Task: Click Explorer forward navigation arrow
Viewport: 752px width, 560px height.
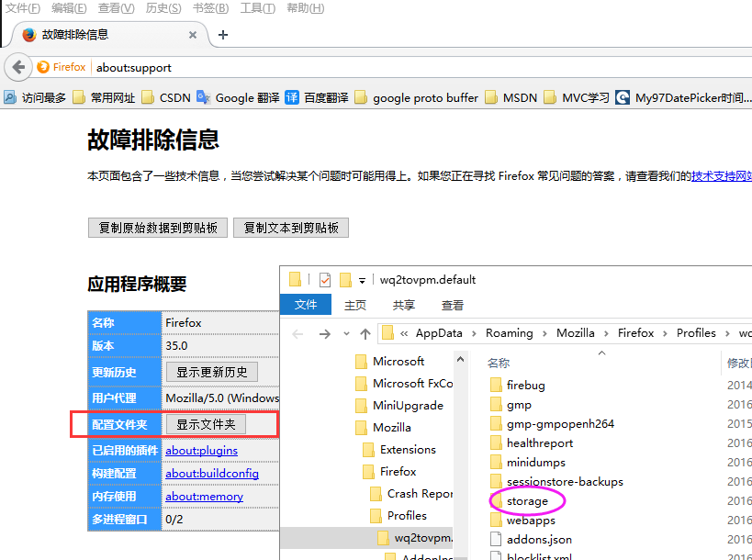Action: pyautogui.click(x=325, y=333)
